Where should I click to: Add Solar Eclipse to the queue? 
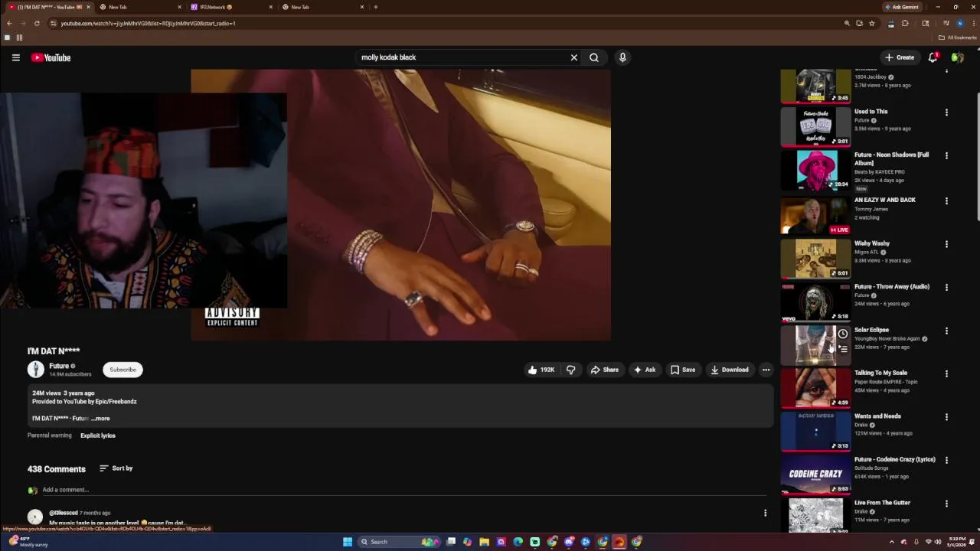(843, 349)
